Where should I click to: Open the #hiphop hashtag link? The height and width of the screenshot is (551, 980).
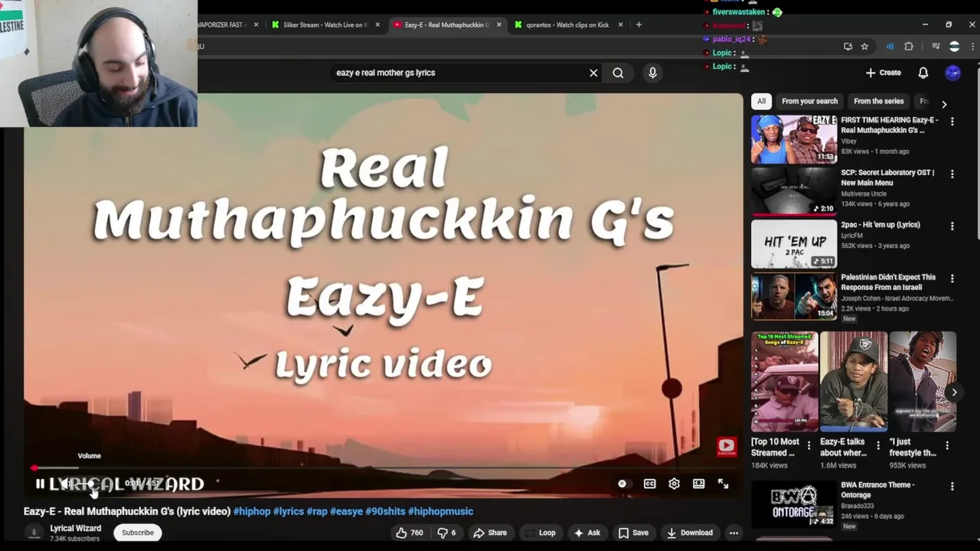click(252, 511)
